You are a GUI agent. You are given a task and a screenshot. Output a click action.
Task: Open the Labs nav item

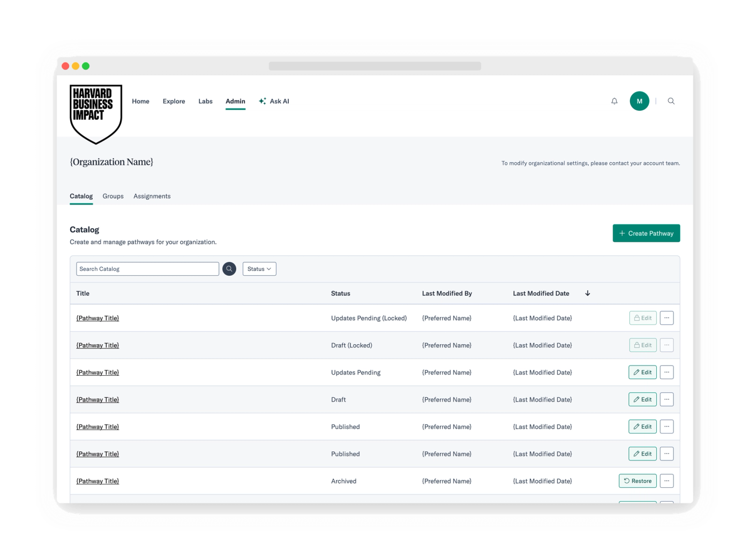pyautogui.click(x=206, y=101)
